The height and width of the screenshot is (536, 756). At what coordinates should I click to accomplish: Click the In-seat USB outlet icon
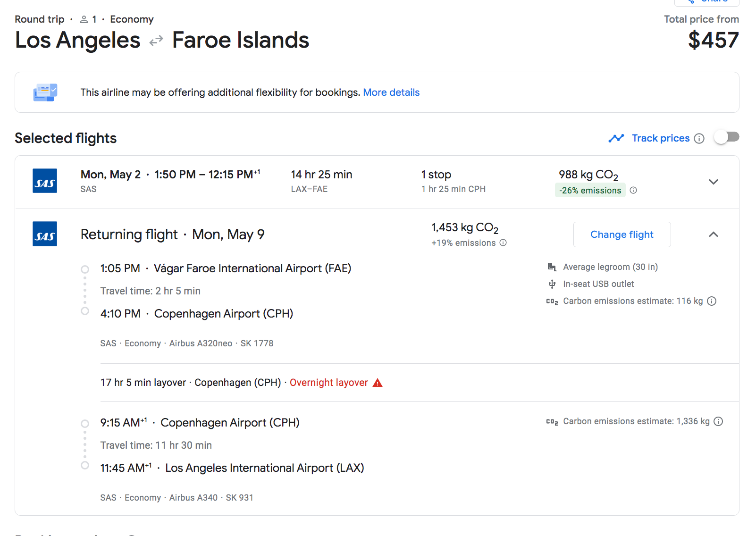click(x=552, y=284)
